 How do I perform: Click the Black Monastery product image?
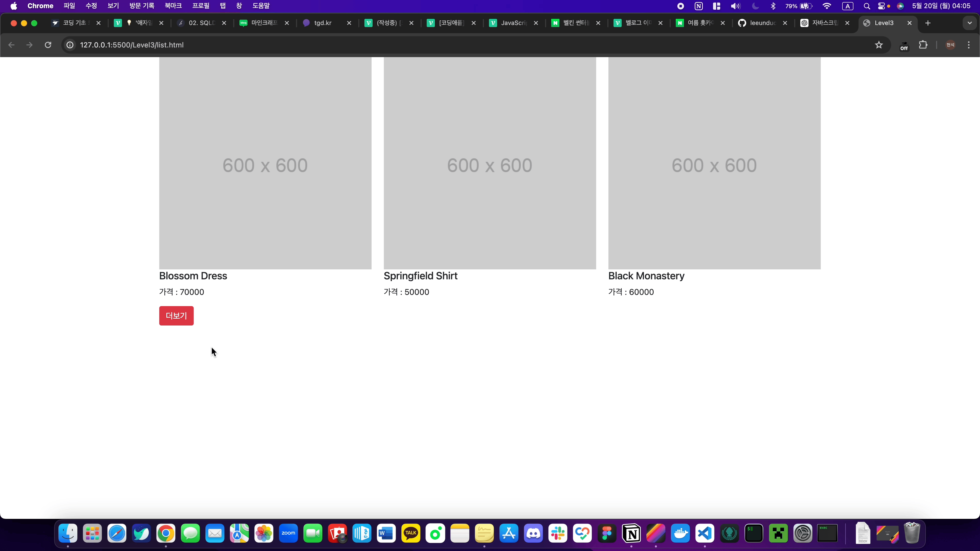pyautogui.click(x=714, y=164)
